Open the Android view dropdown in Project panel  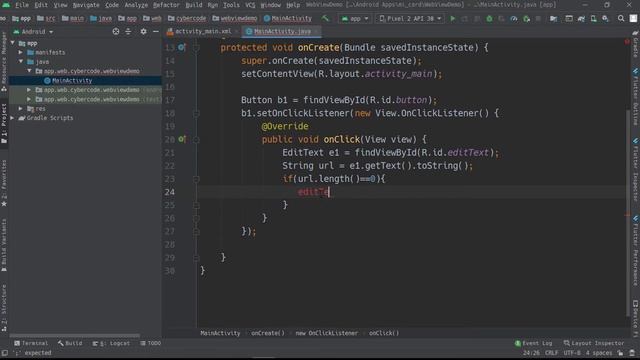33,31
